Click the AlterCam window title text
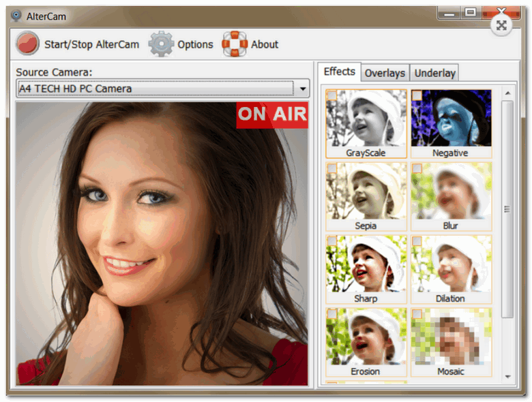532x402 pixels. coord(46,16)
